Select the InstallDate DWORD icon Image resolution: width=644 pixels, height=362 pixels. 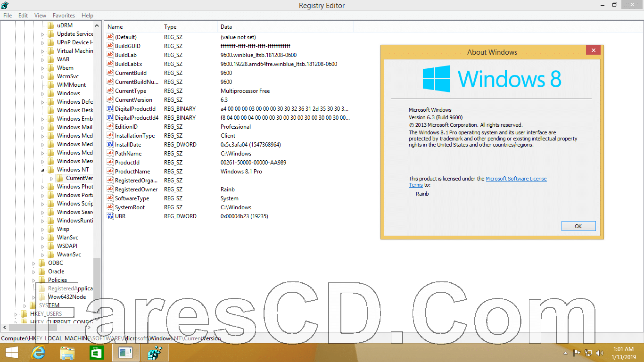[x=111, y=145]
